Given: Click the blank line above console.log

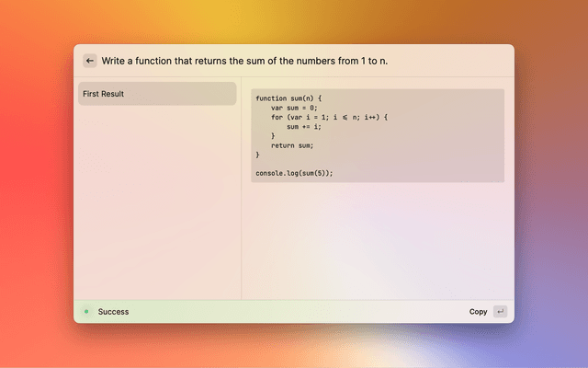Looking at the screenshot, I should pyautogui.click(x=294, y=164).
